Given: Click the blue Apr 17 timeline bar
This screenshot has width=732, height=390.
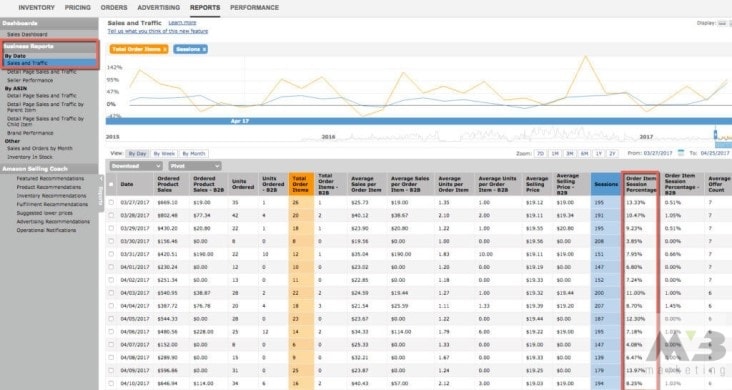Looking at the screenshot, I should [419, 121].
